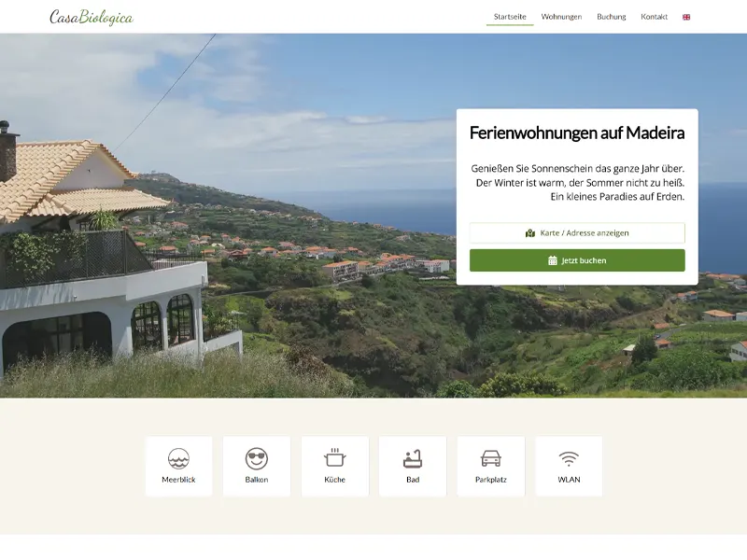Click the green Jetzt buchen button

coord(577,260)
